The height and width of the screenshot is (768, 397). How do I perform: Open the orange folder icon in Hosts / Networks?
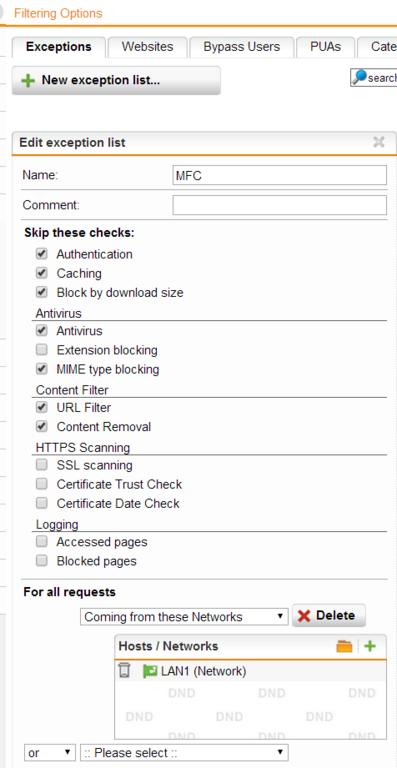pyautogui.click(x=344, y=647)
